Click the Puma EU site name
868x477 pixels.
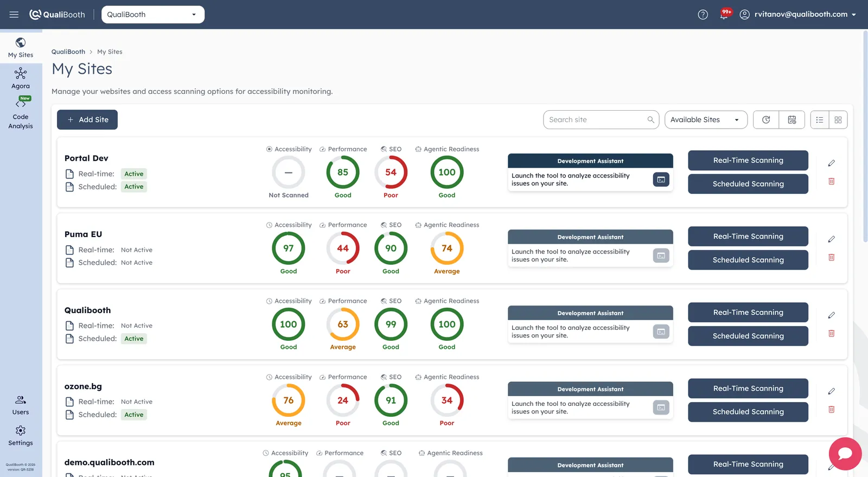[83, 234]
